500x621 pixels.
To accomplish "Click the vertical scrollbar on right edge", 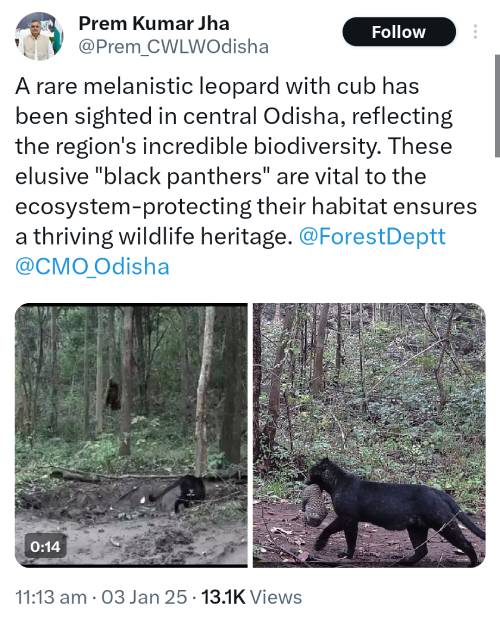I will pos(497,106).
